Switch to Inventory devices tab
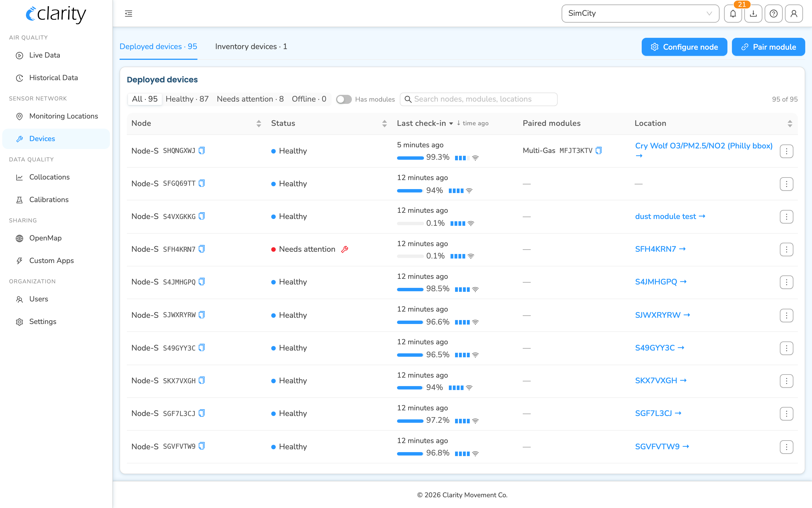812x508 pixels. (251, 46)
